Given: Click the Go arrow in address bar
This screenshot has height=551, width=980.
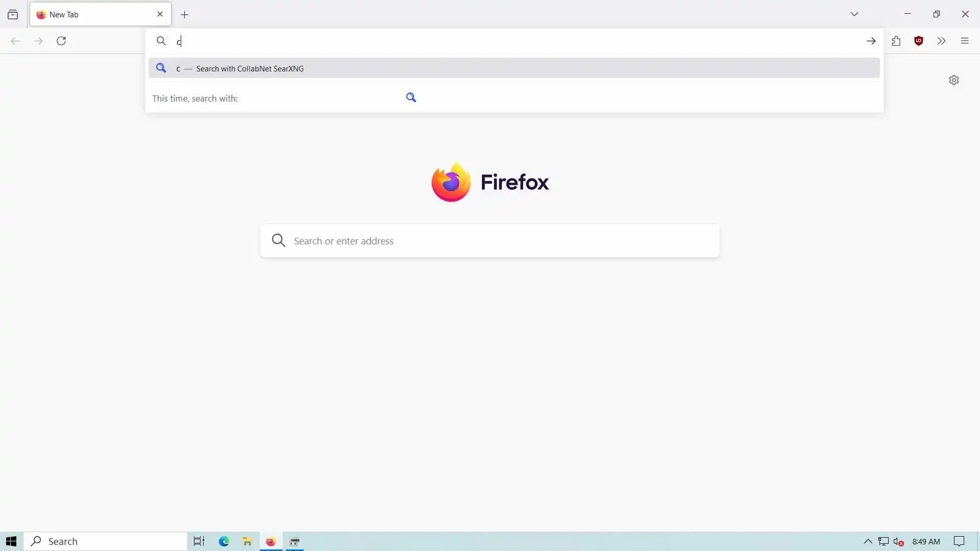Looking at the screenshot, I should point(871,41).
